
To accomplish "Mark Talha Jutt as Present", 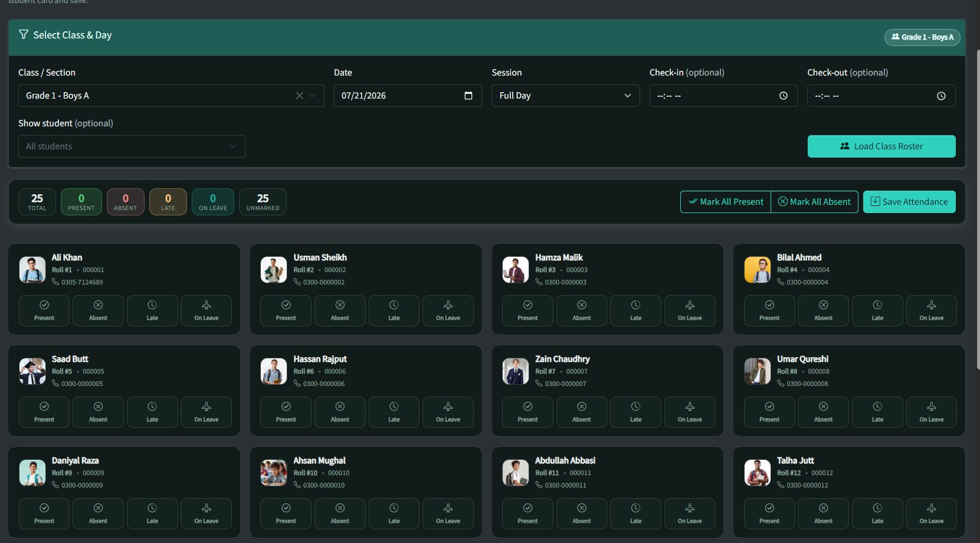I will (769, 513).
